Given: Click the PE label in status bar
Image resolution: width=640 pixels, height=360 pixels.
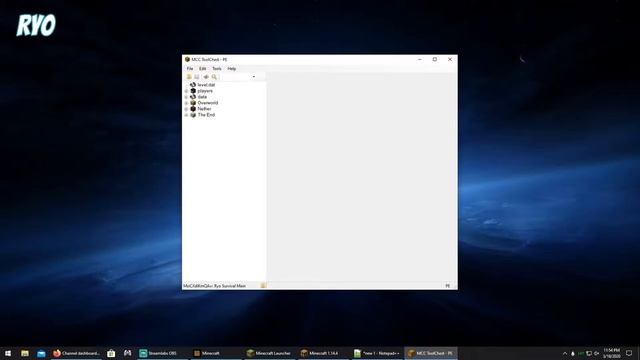Looking at the screenshot, I should point(448,286).
